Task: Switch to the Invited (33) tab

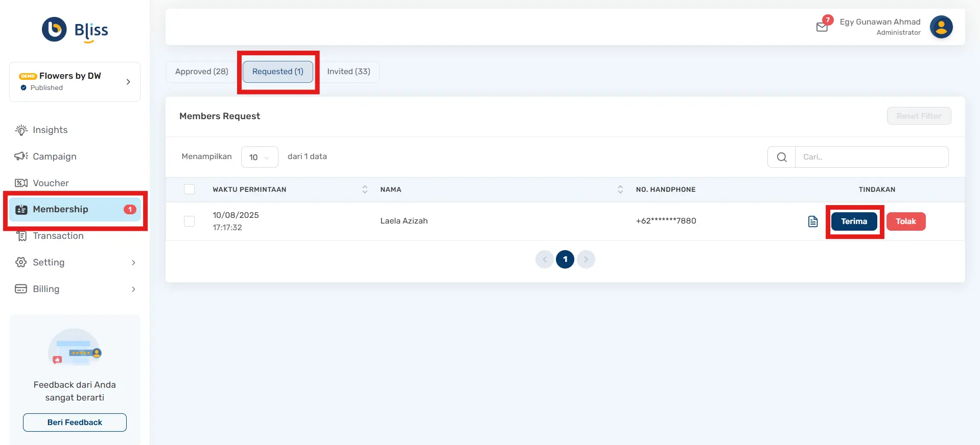Action: coord(348,72)
